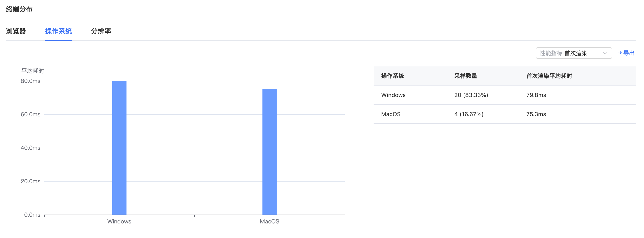Click the dropdown chevron arrow

click(x=605, y=53)
